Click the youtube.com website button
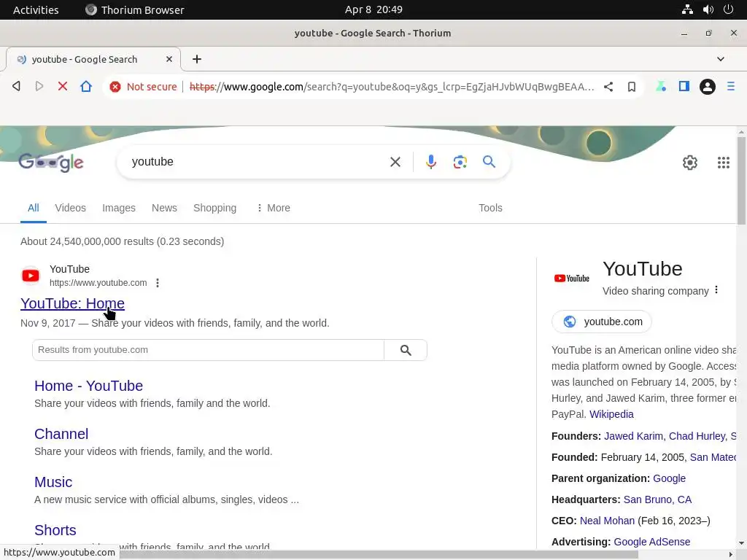747x560 pixels. 602,322
